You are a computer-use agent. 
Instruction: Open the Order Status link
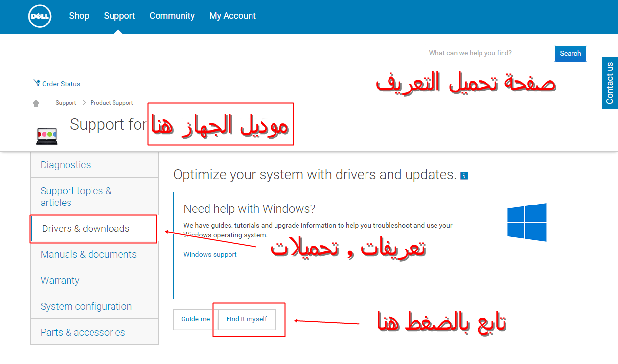click(61, 84)
